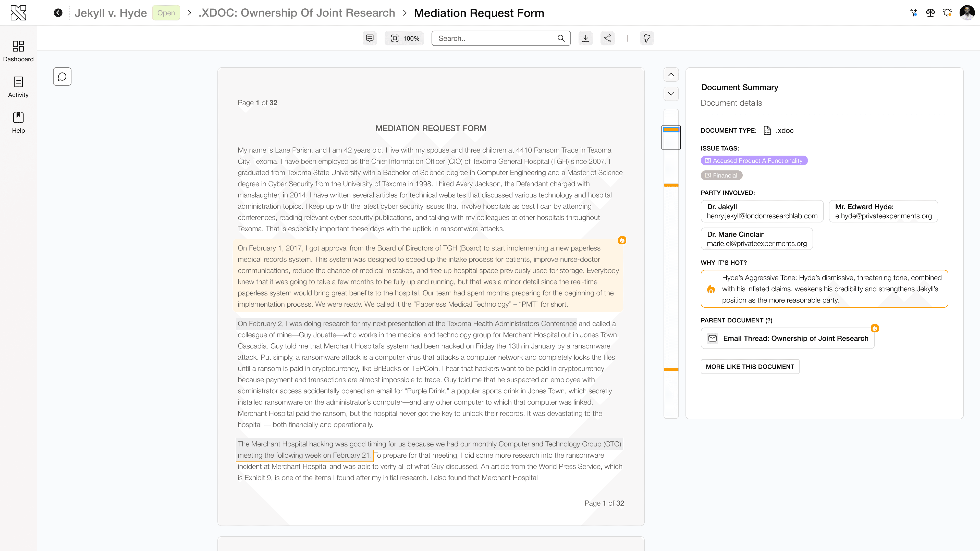980x551 pixels.
Task: Open Help in the sidebar
Action: click(x=18, y=122)
